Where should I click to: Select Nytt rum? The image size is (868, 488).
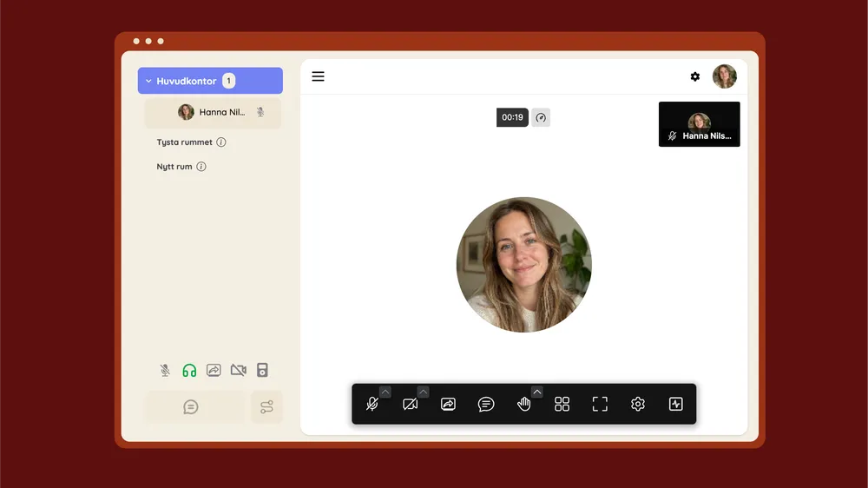pos(174,167)
